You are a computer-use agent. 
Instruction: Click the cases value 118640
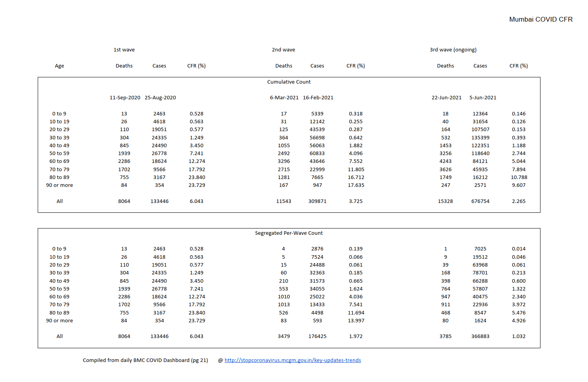tap(480, 154)
